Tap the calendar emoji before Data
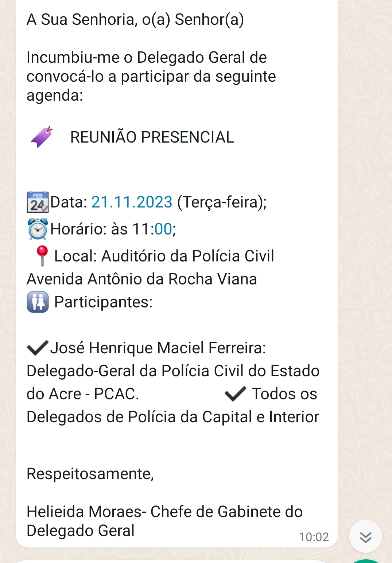This screenshot has width=392, height=563. click(x=38, y=202)
